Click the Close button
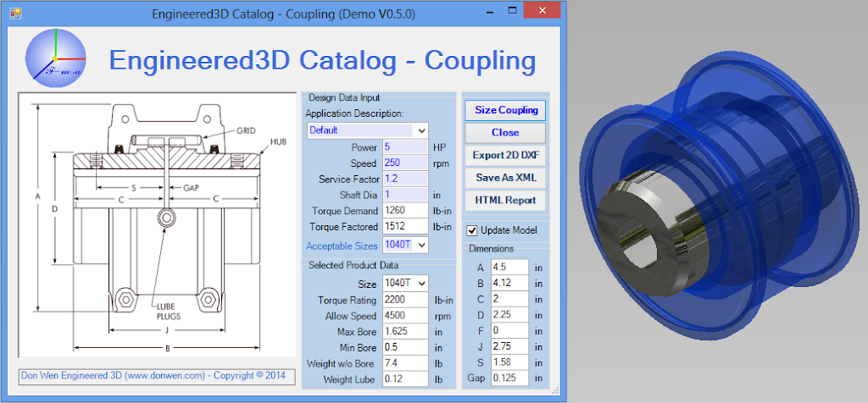Screen dimensions: 868x403 505,133
